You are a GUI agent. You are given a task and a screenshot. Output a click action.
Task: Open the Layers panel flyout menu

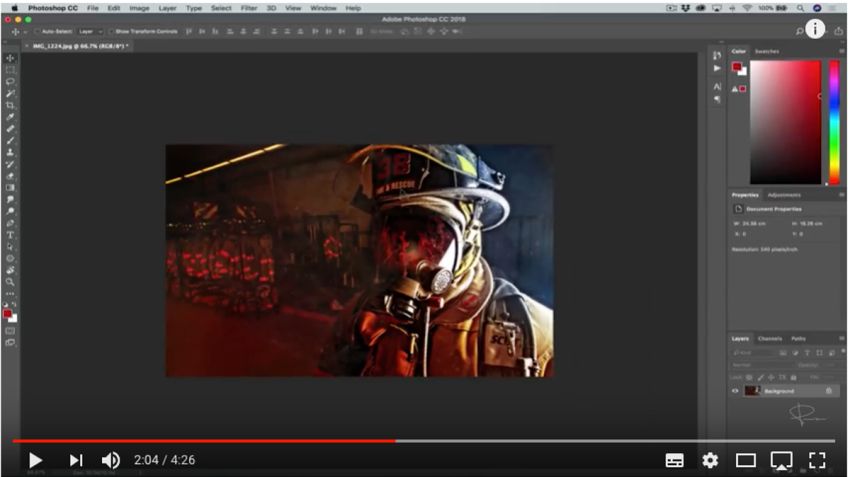tap(842, 338)
